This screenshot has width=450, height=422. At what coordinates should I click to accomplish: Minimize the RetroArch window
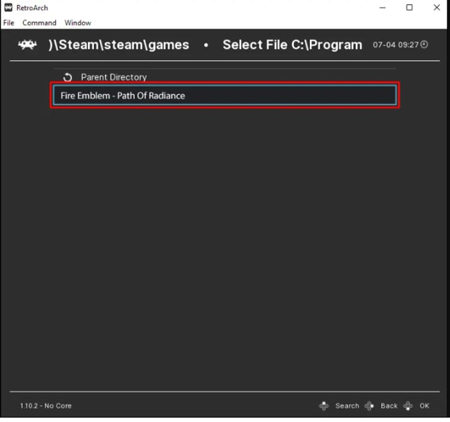tap(383, 7)
